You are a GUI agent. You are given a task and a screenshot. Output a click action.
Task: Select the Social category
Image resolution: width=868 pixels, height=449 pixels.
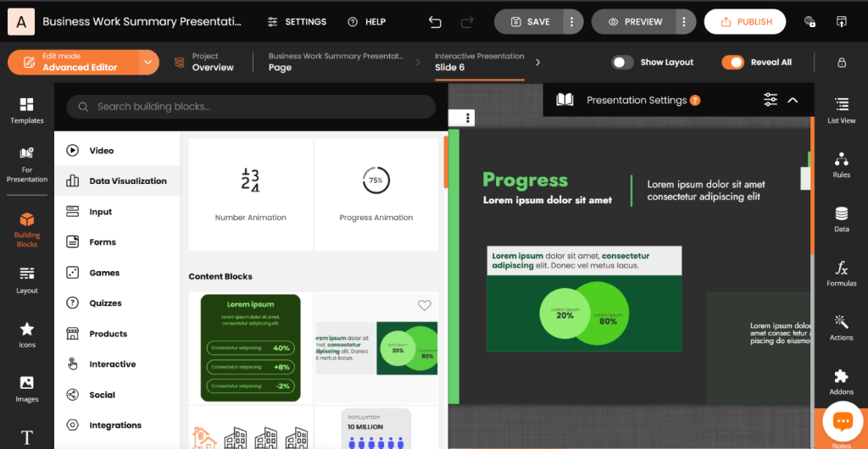(x=117, y=395)
